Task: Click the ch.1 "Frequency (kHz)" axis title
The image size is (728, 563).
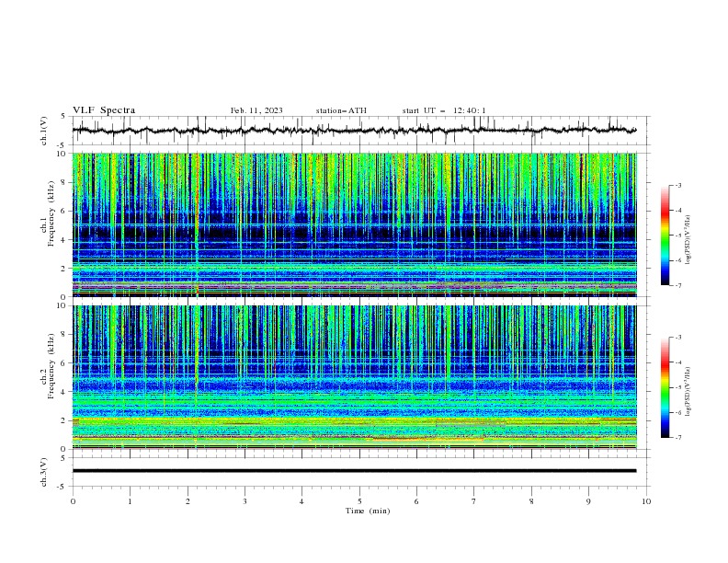Action: tap(51, 214)
